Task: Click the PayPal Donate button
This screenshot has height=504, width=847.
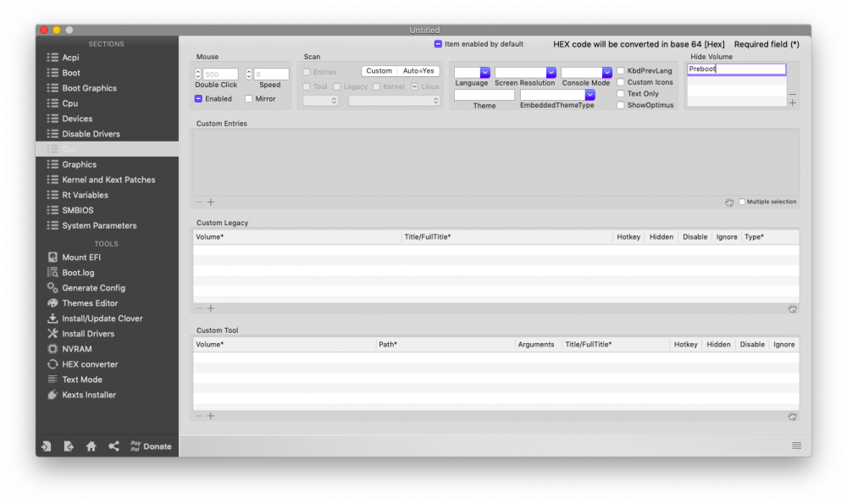Action: point(151,446)
